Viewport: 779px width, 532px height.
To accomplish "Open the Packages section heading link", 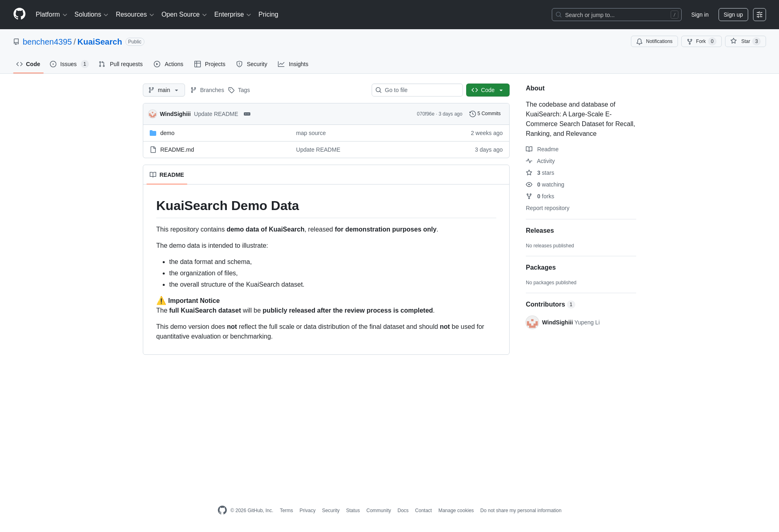I will click(x=541, y=267).
